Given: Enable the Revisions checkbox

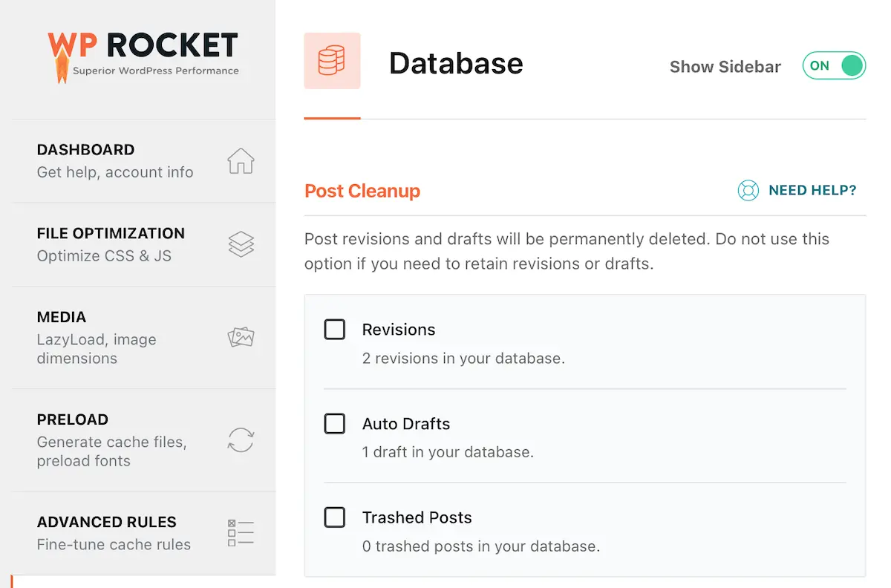Looking at the screenshot, I should click(335, 329).
